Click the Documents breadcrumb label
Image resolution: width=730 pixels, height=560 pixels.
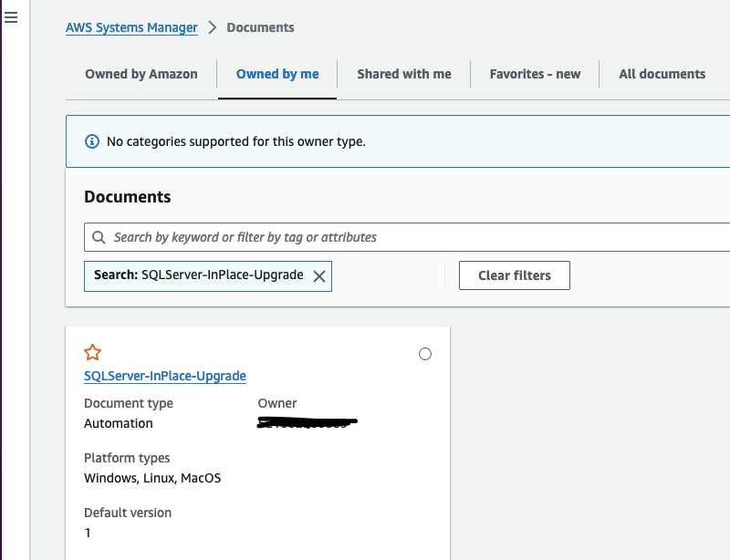(x=261, y=27)
